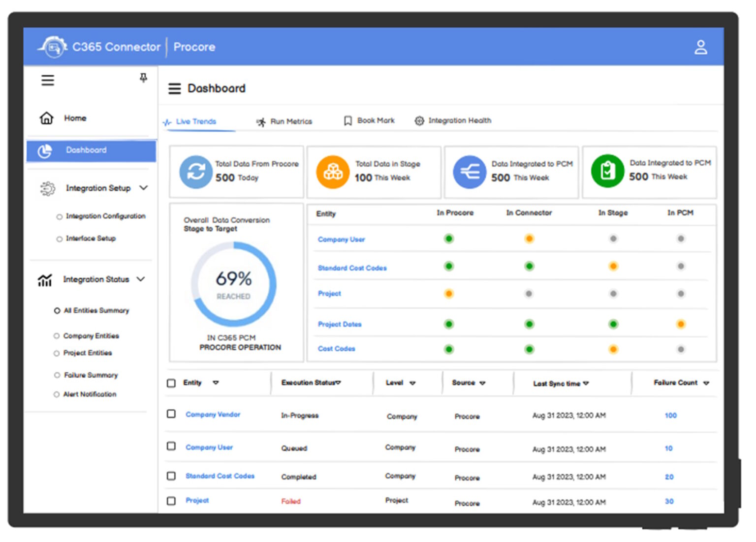Click the Data Integrated to PCM arrow icon

[470, 172]
